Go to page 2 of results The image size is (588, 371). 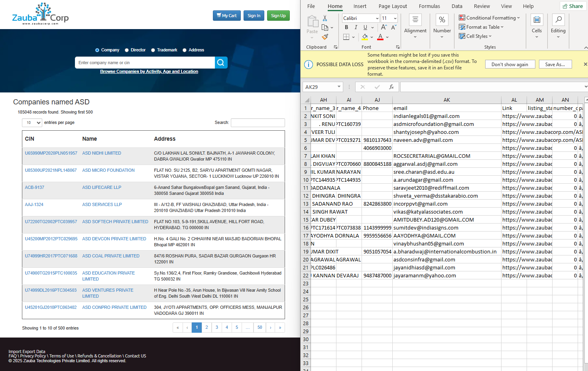pos(206,328)
